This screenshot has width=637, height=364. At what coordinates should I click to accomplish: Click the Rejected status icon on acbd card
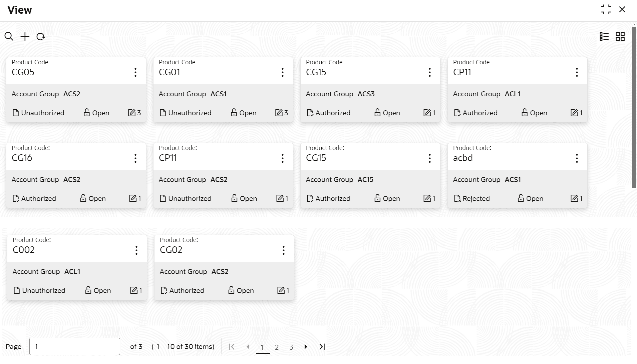coord(457,199)
